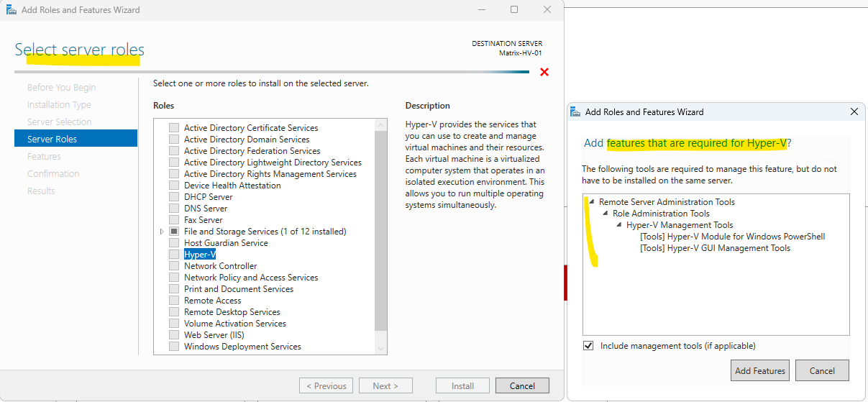
Task: Tick the Active Directory Certificate Services checkbox
Action: pos(174,128)
